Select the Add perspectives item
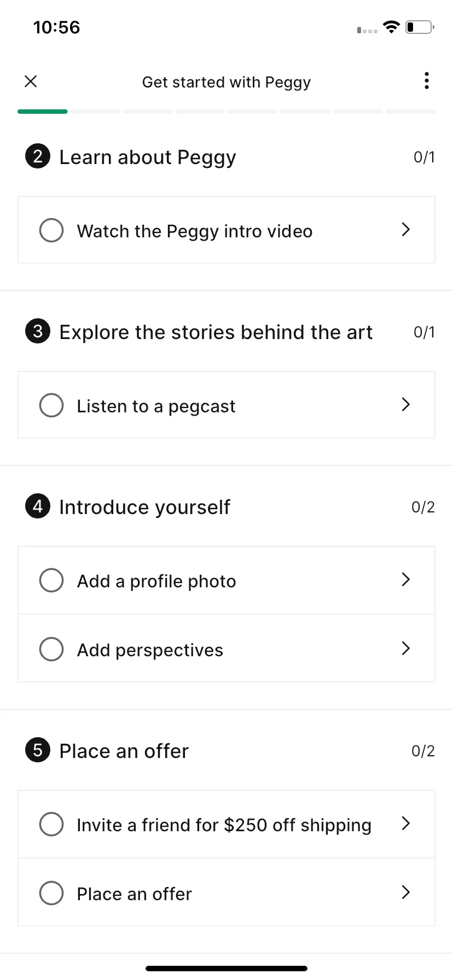Viewport: 453px width, 980px height. point(226,649)
